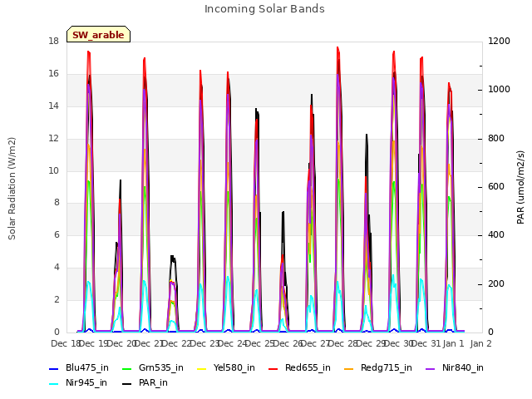
Task: Click the blue Blu475_in legend swatch
Action: [x=54, y=369]
